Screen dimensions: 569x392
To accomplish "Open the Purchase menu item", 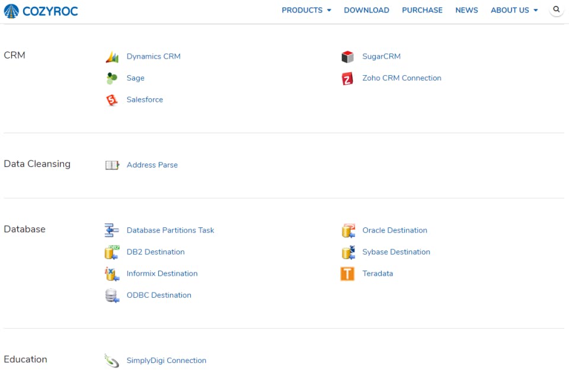I will [422, 10].
